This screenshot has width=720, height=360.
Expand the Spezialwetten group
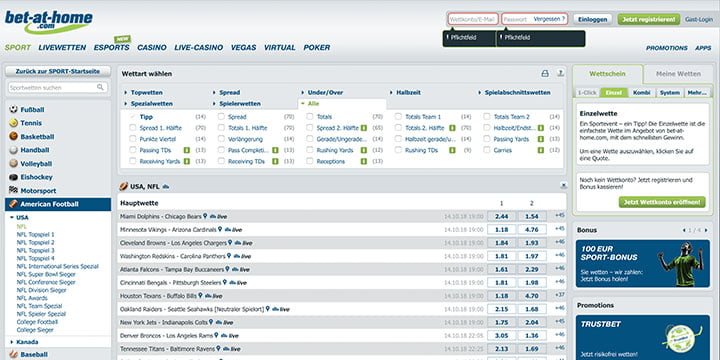(x=148, y=104)
